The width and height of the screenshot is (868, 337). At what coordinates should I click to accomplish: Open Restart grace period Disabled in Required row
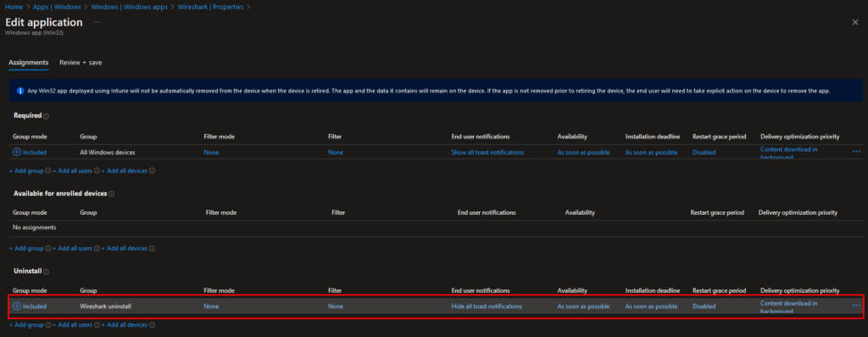pos(704,152)
